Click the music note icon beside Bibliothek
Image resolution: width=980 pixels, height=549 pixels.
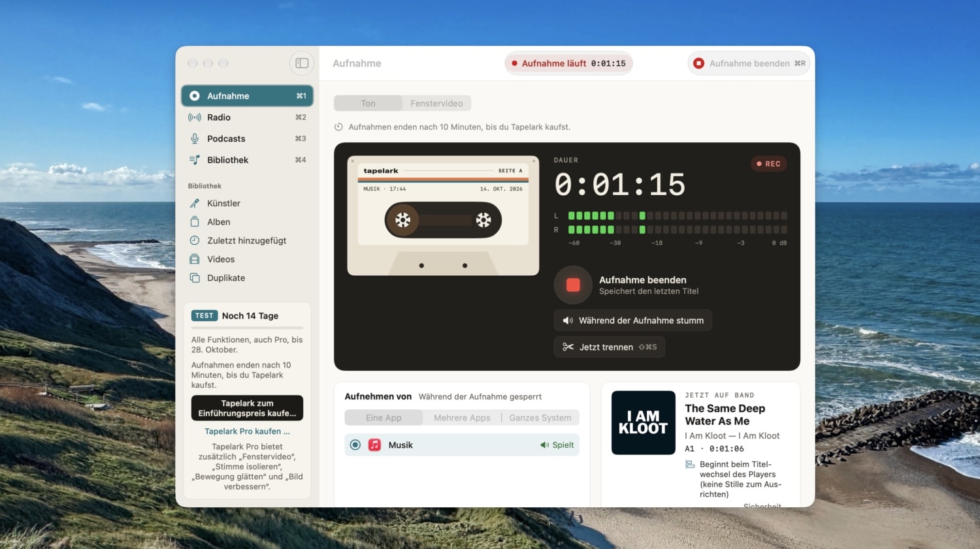(195, 160)
